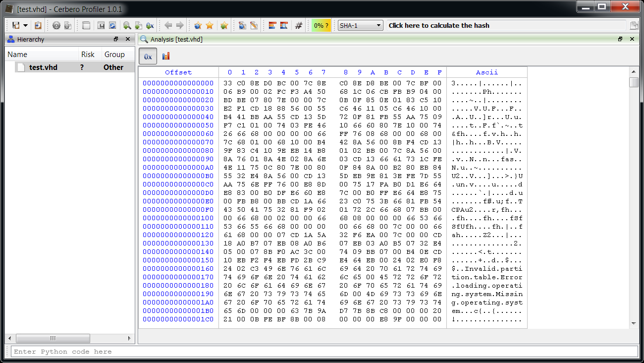Focus the 'Enter Python code here' field

tap(324, 352)
